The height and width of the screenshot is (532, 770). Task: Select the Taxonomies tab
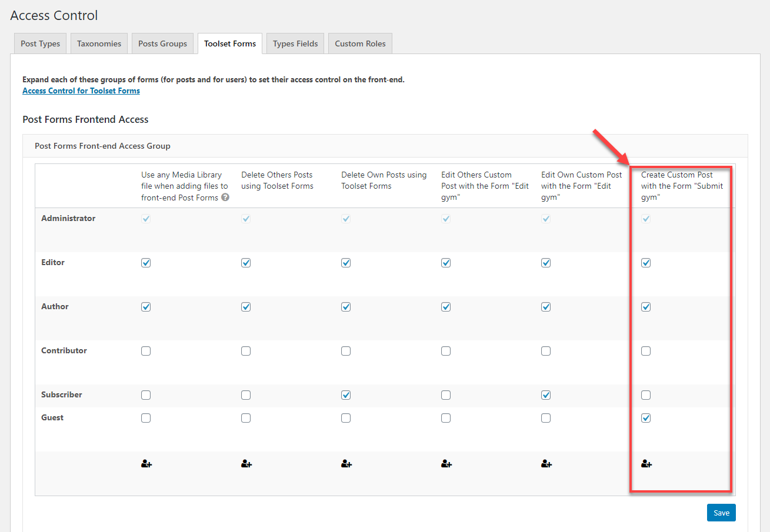99,43
